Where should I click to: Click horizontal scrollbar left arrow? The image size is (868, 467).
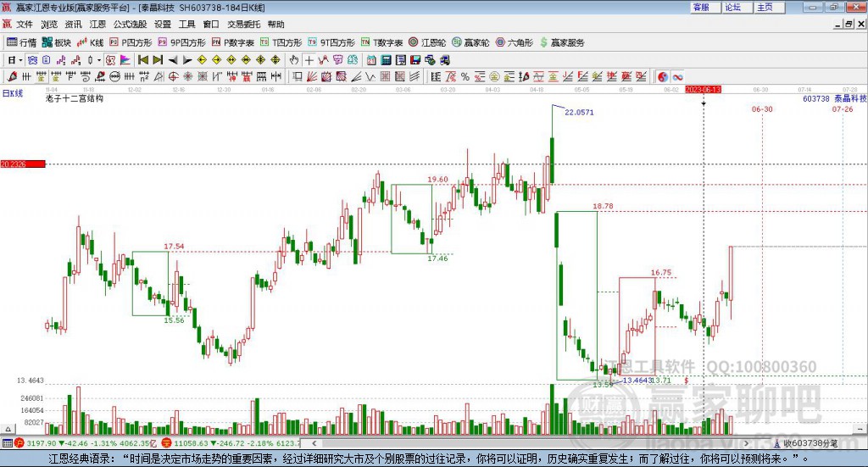(314, 443)
